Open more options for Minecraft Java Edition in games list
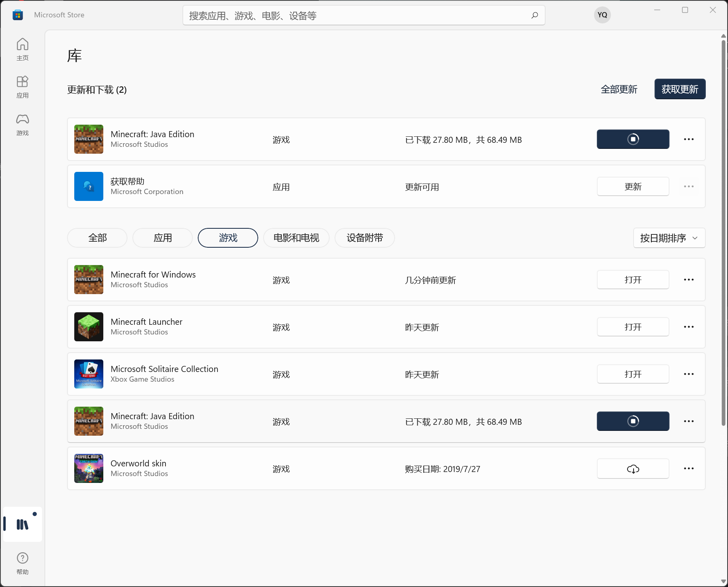The width and height of the screenshot is (728, 587). [689, 421]
